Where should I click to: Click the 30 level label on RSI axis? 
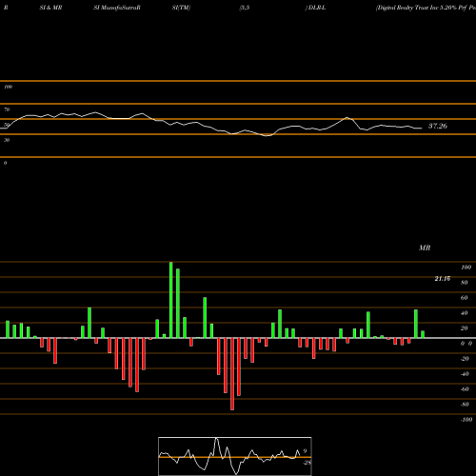[7, 140]
